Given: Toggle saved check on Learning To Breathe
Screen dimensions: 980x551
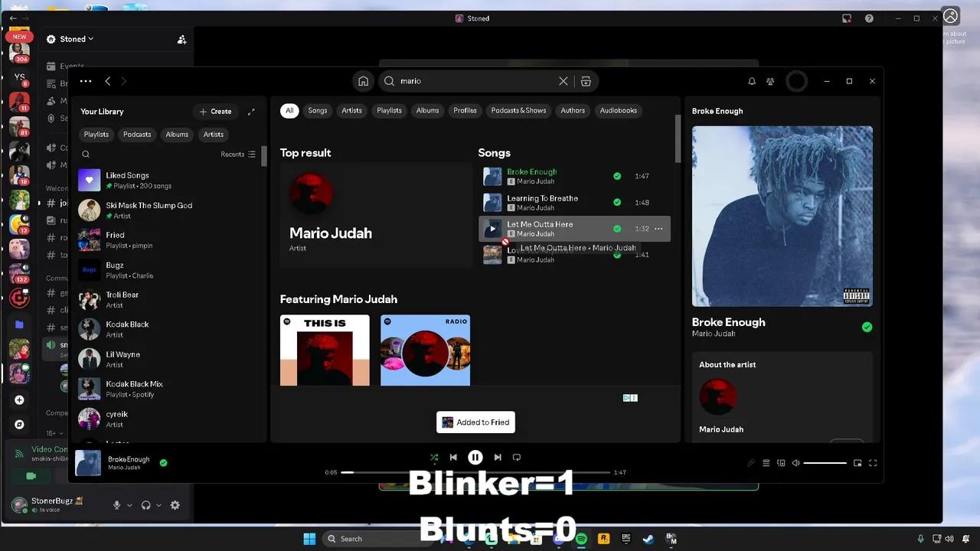Looking at the screenshot, I should tap(617, 203).
